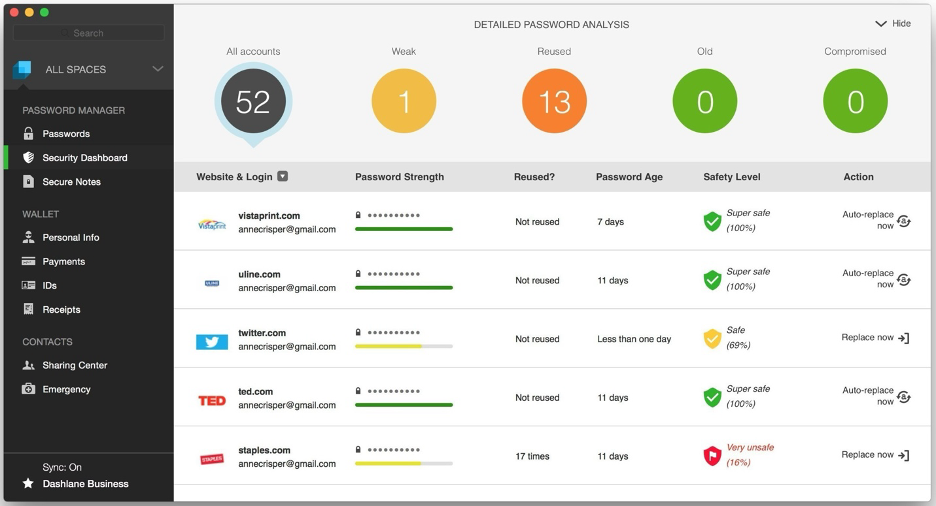Filter by Old passwords circle
This screenshot has height=506, width=936.
705,101
